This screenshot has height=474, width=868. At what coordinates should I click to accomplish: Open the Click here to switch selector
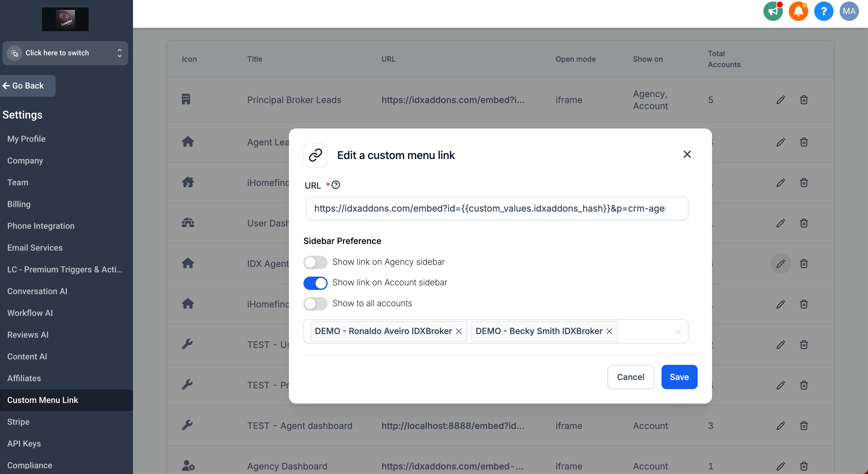(65, 53)
